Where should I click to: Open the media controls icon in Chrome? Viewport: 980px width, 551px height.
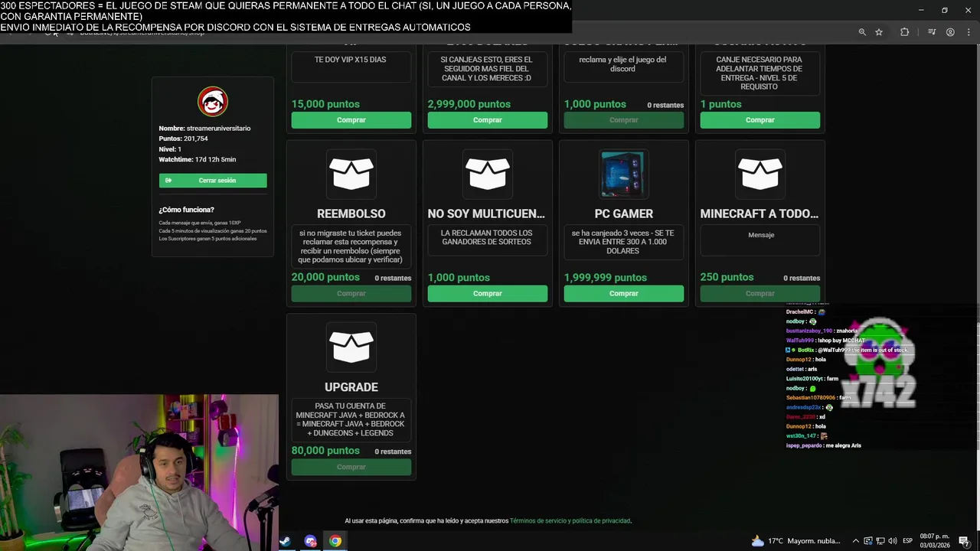pos(932,32)
